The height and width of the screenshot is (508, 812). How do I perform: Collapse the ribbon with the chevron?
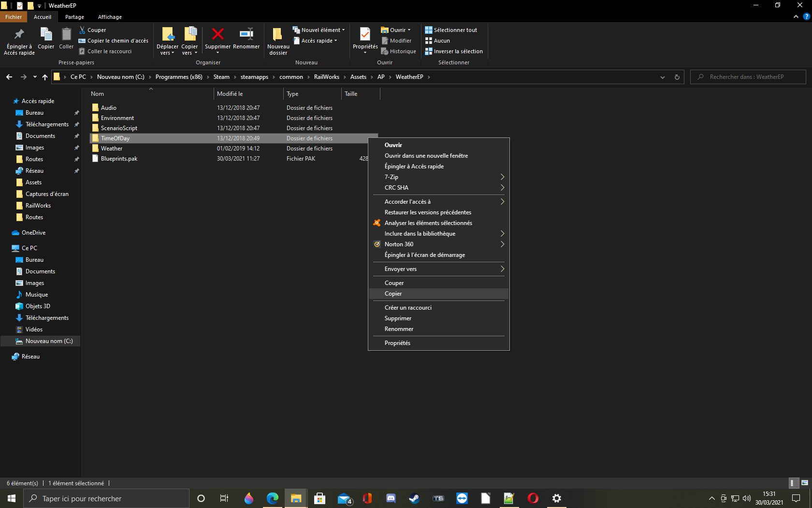pos(796,16)
